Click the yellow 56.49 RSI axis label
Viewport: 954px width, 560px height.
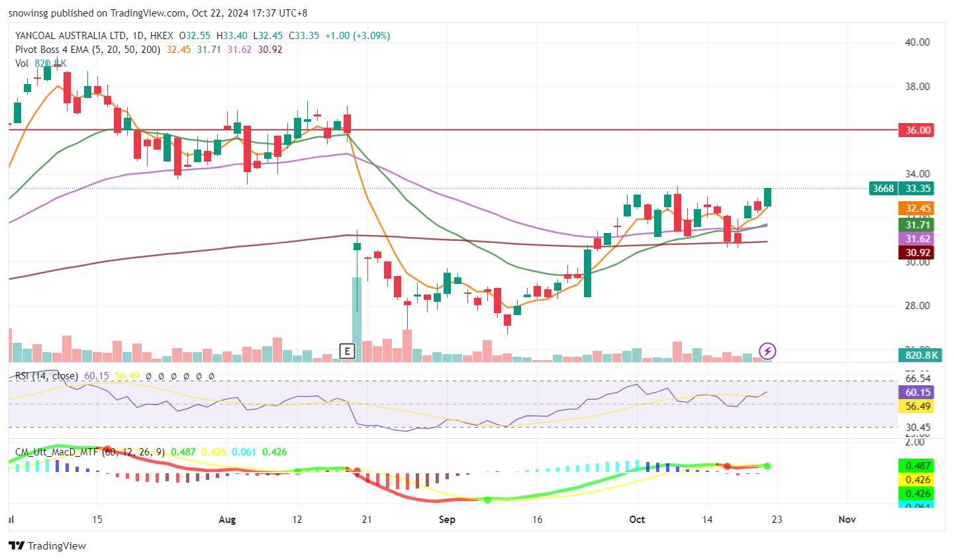coord(918,406)
